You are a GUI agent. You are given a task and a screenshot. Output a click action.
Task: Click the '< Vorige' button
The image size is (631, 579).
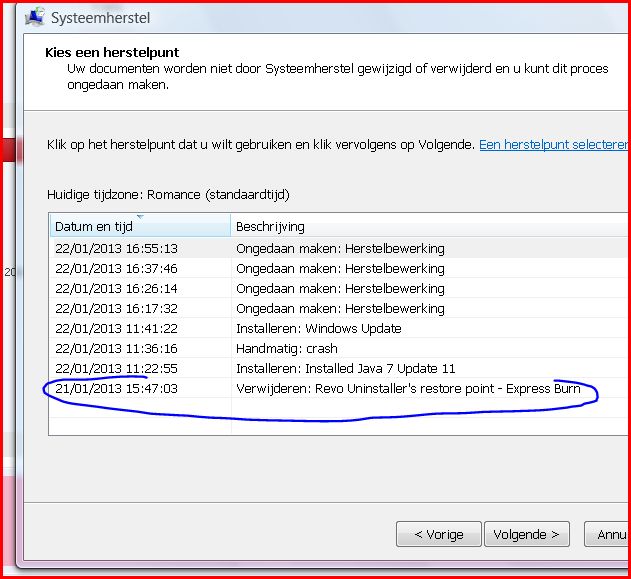[x=439, y=534]
